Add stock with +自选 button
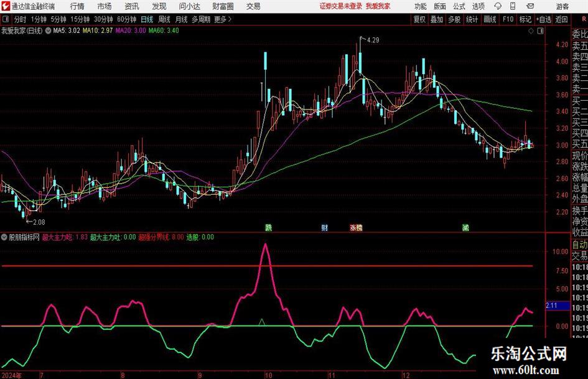The height and width of the screenshot is (379, 588). [543, 19]
